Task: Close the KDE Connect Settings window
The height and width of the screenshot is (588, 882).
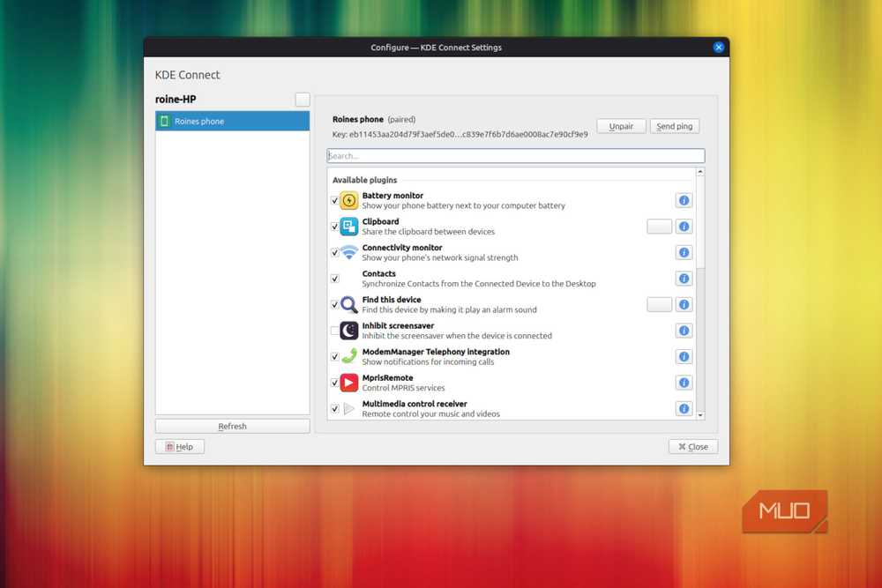Action: (718, 48)
